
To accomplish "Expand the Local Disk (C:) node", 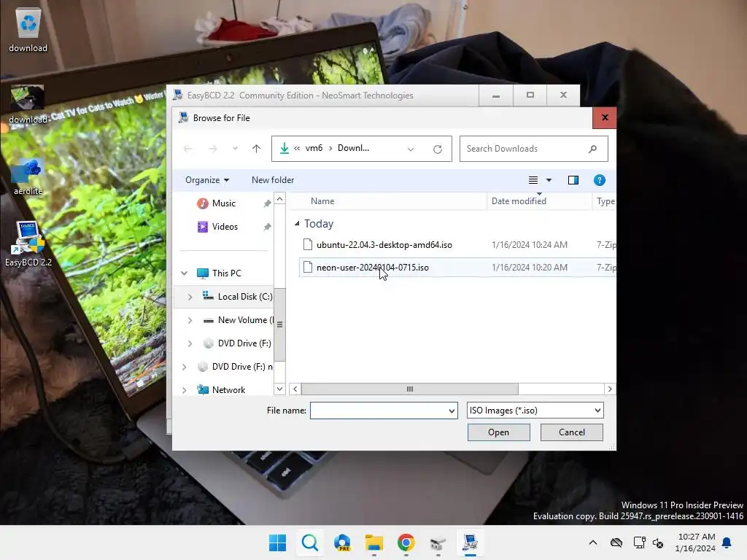I will tap(190, 297).
